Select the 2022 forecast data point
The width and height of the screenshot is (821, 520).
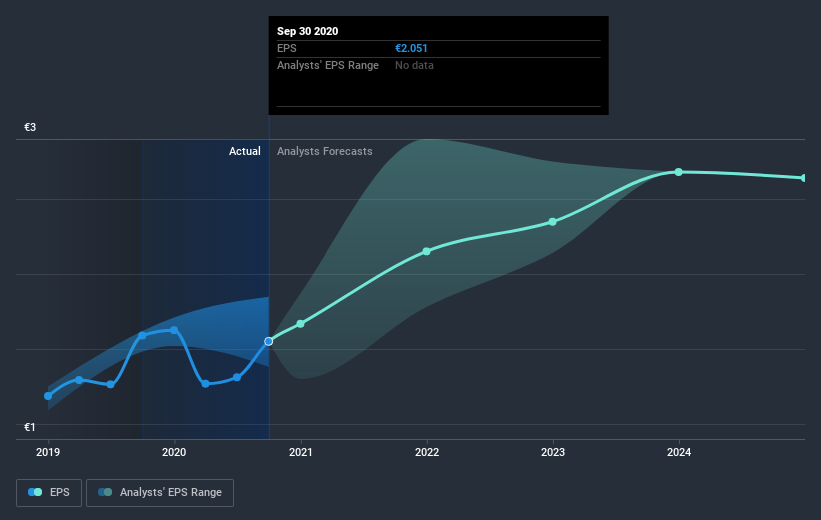point(427,251)
